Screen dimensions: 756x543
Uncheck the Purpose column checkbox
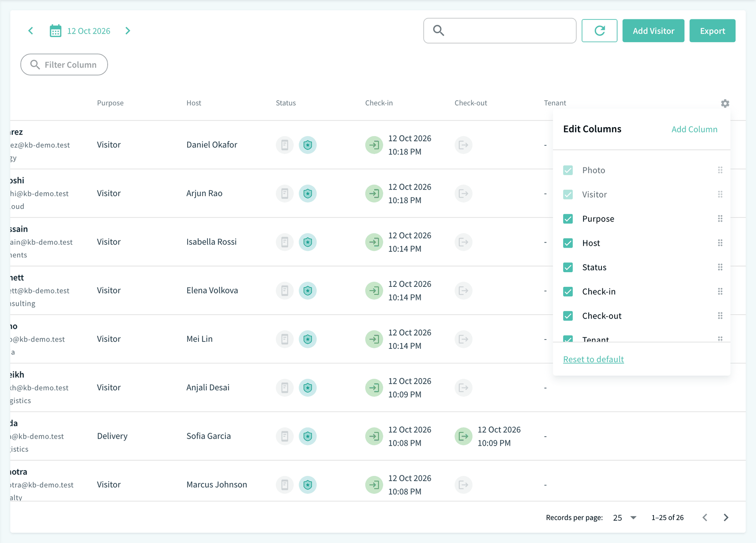coord(568,219)
